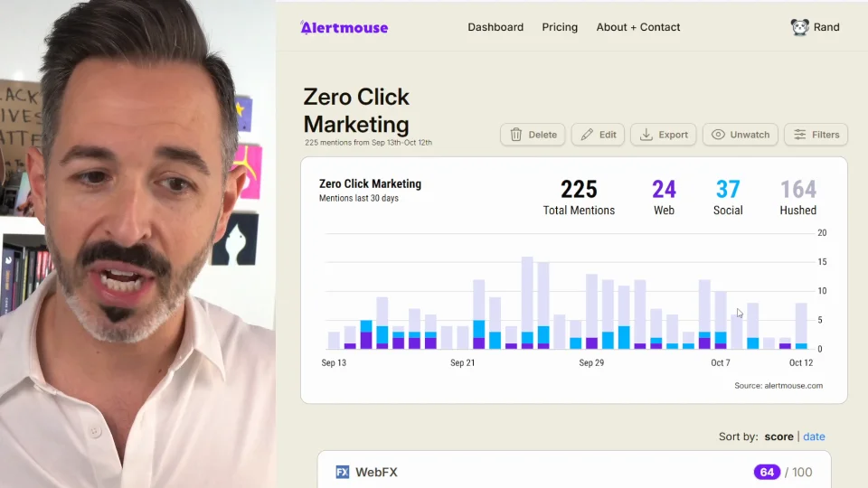The height and width of the screenshot is (488, 868).
Task: Click the Oct 12 axis label
Action: coord(800,363)
